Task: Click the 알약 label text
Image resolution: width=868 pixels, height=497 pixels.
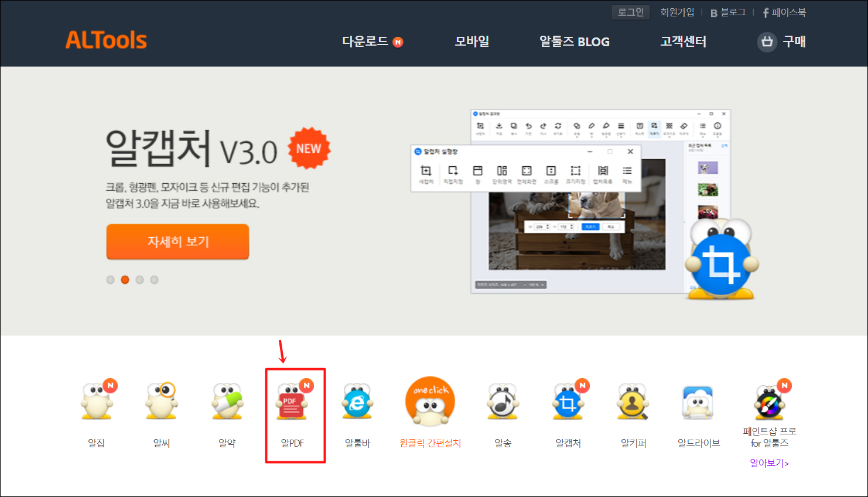Action: pyautogui.click(x=227, y=443)
